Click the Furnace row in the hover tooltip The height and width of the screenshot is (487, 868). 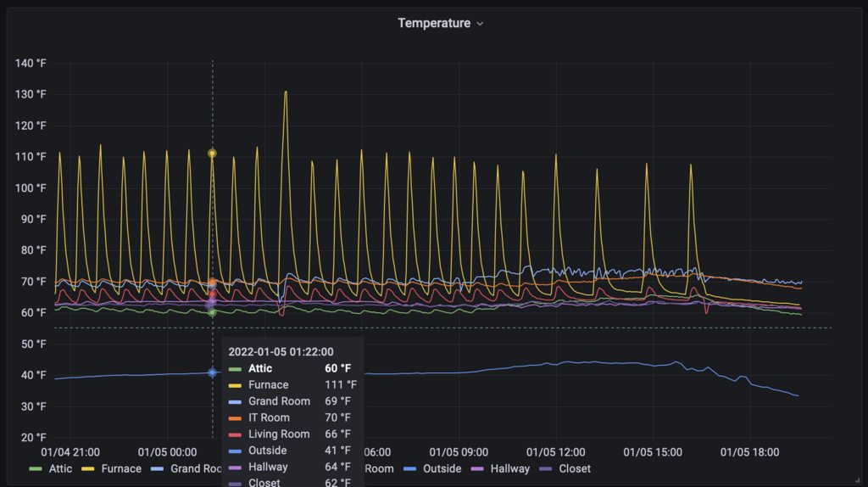click(292, 384)
